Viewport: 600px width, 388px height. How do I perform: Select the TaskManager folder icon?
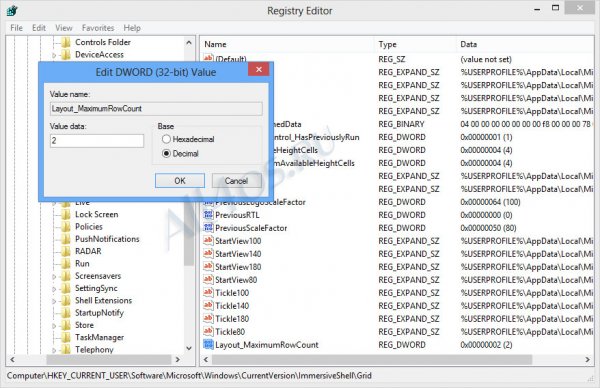point(66,337)
